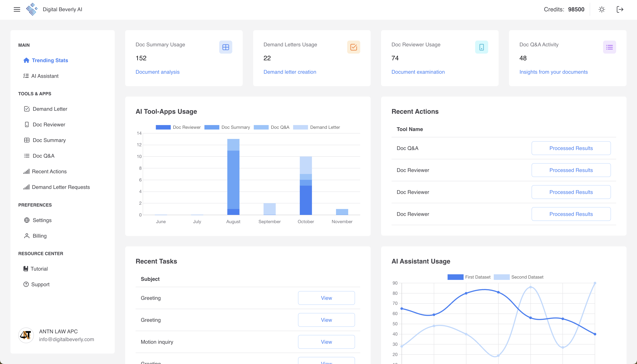Toggle Second Dataset legend swatch

502,277
